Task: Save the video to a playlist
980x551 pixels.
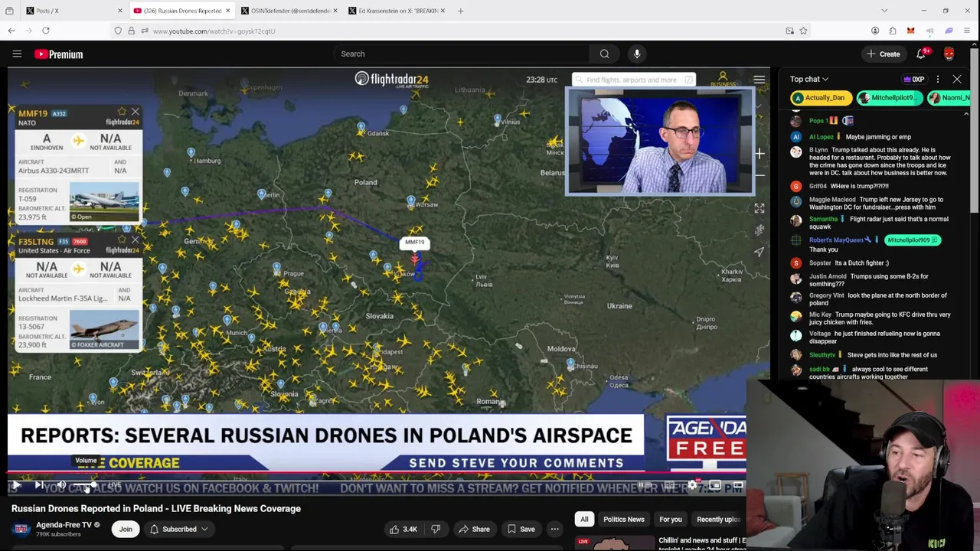Action: click(x=520, y=529)
